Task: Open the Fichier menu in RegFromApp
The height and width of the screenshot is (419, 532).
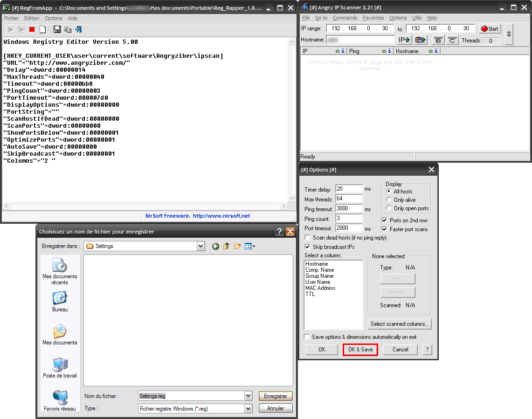Action: 12,18
